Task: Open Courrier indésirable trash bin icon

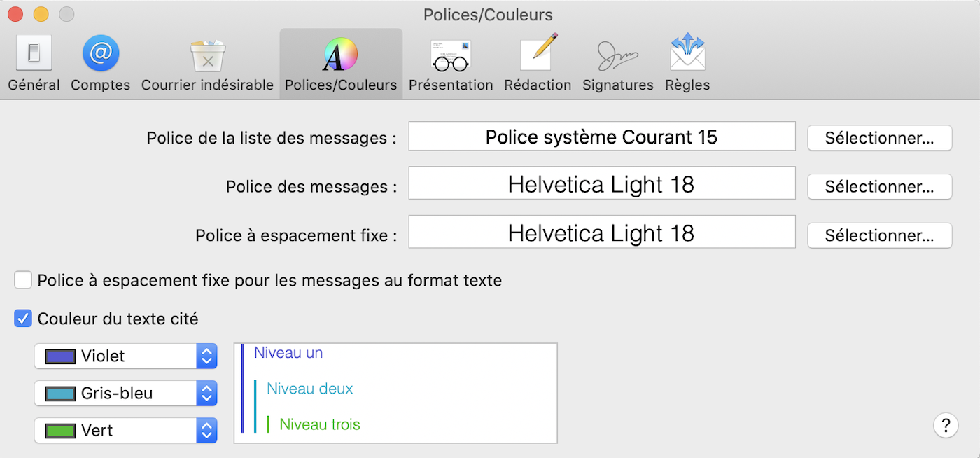Action: point(207,55)
